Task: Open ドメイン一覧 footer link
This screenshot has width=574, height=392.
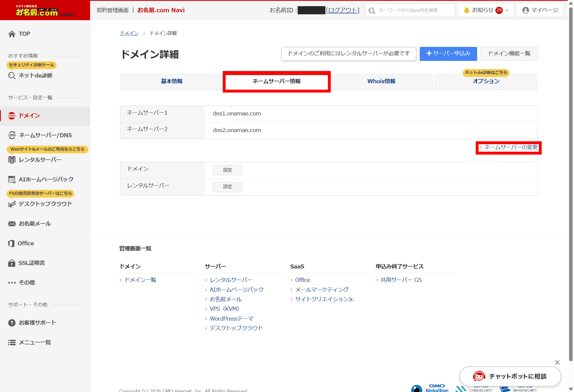Action: [140, 280]
